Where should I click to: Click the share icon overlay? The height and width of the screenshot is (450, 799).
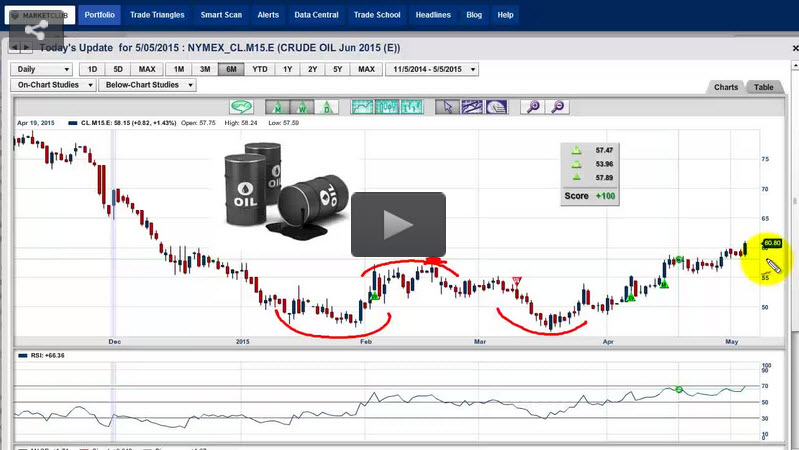click(x=36, y=31)
